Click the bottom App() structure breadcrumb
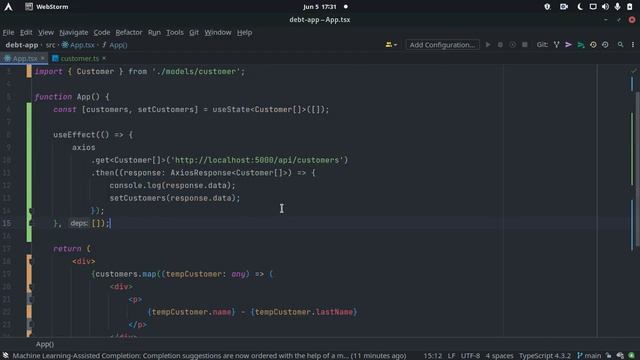The width and height of the screenshot is (640, 360). (44, 344)
